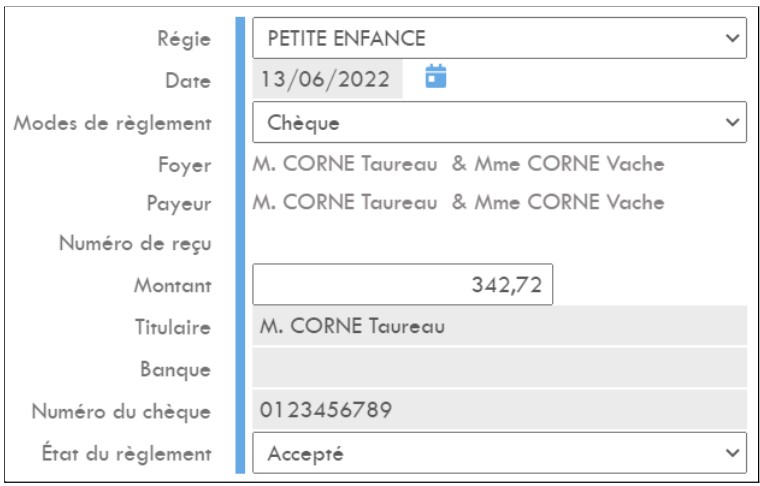Click the Modes de règlement label
Viewport: 760px width, 486px height.
tap(112, 124)
